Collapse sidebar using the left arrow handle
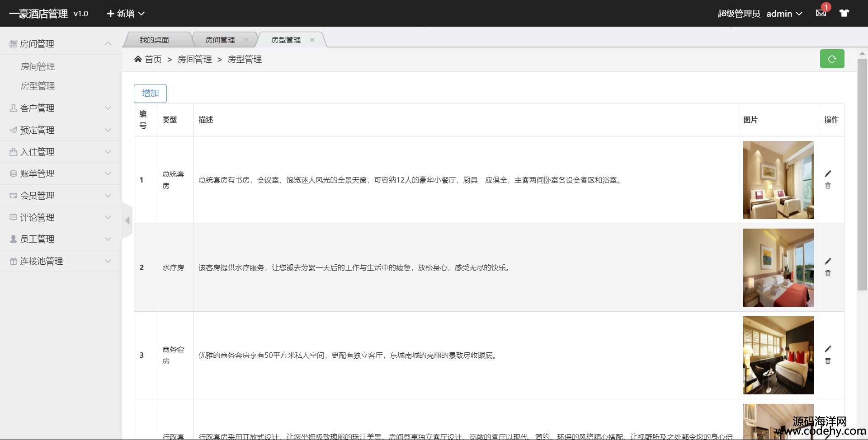Screen dimensions: 868x440 [x=127, y=220]
